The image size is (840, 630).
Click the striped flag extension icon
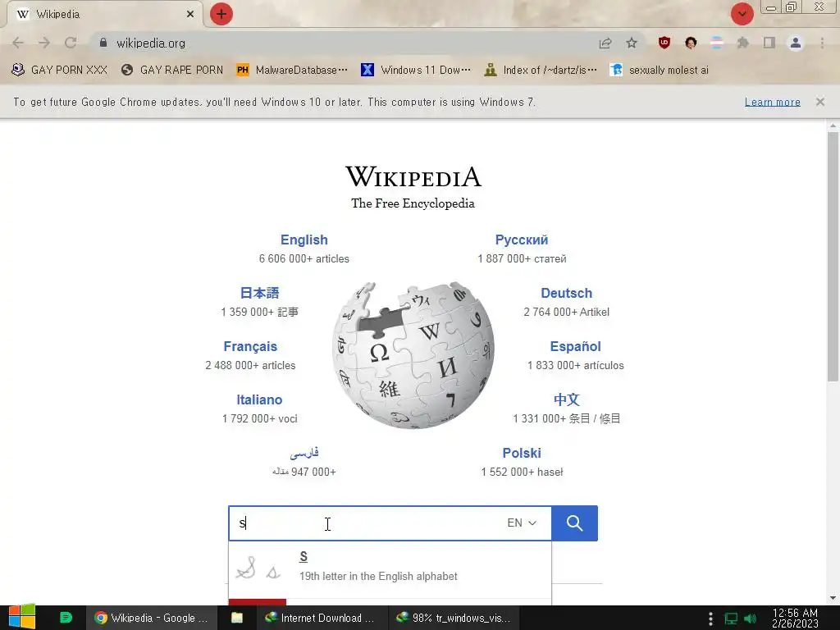point(716,43)
